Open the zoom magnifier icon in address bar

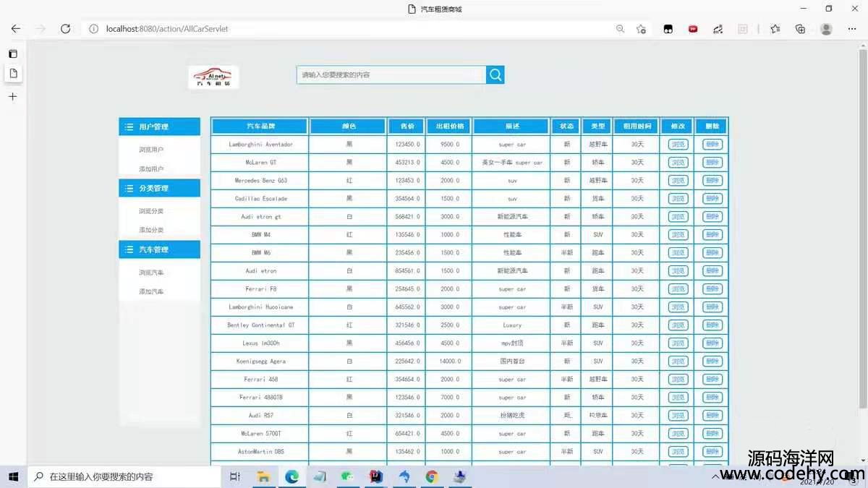coord(620,29)
